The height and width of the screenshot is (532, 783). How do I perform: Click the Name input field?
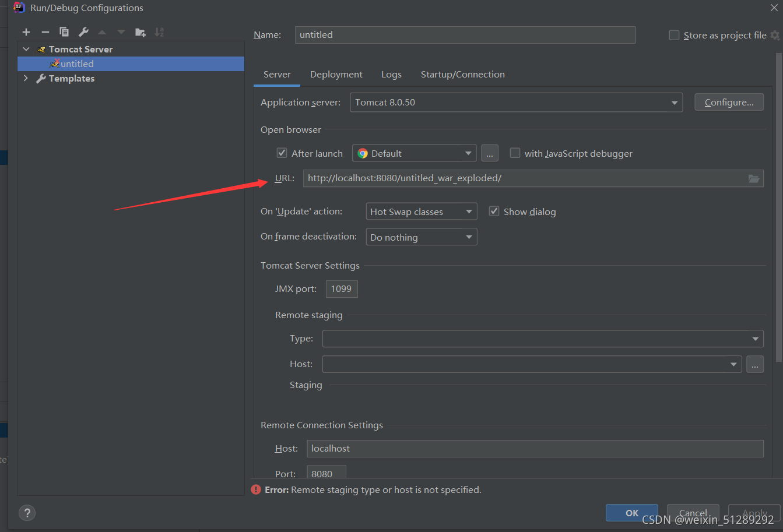click(x=465, y=35)
